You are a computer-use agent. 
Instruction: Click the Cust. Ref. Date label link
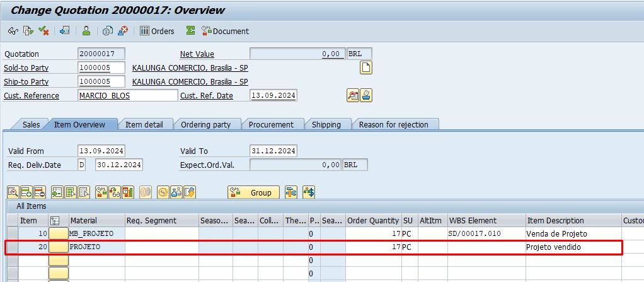[x=207, y=96]
